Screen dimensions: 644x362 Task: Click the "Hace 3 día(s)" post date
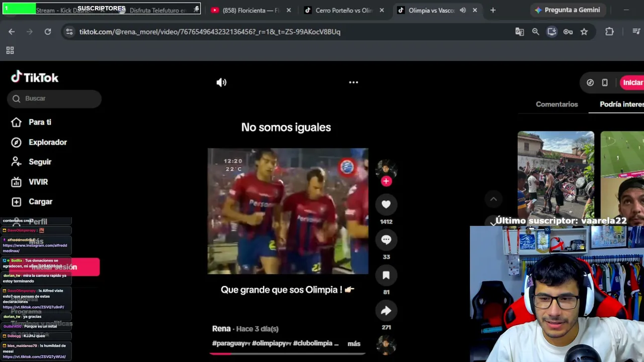point(257,329)
